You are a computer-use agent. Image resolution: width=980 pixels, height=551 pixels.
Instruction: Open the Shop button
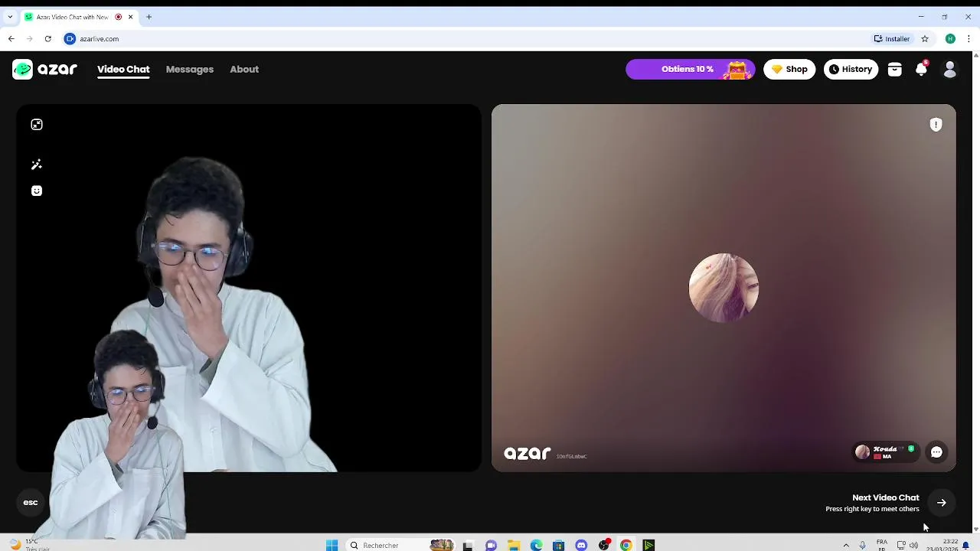[x=789, y=69]
